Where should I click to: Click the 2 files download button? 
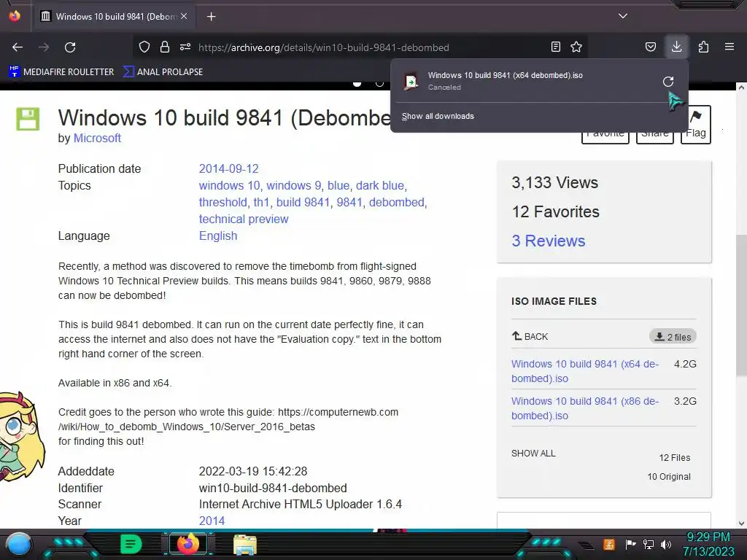pyautogui.click(x=673, y=337)
